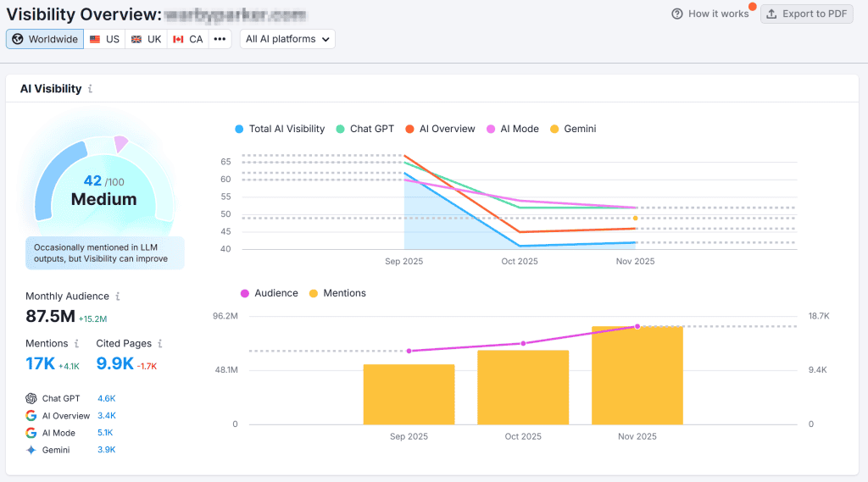Select the Worldwide region tab

[x=45, y=39]
